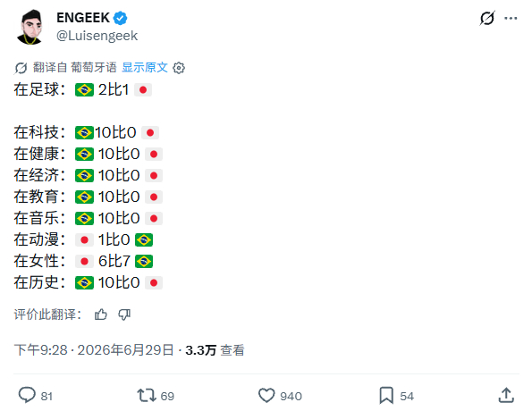This screenshot has width=532, height=411.
Task: Open translation settings gear icon
Action: (179, 68)
